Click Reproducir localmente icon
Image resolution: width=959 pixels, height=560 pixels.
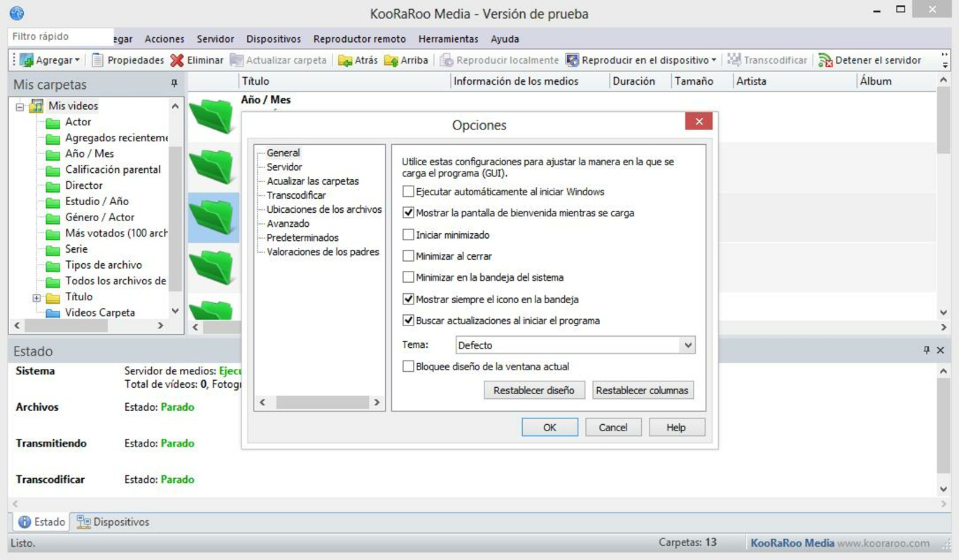pyautogui.click(x=447, y=60)
